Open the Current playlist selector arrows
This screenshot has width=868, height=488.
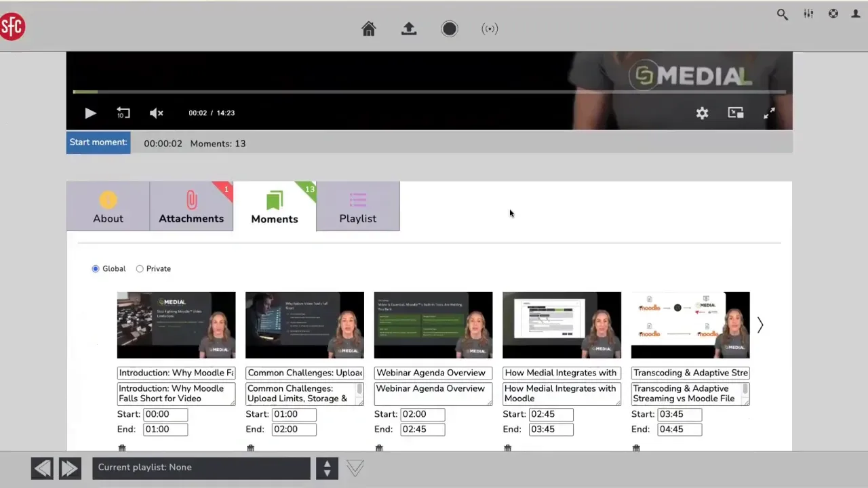pyautogui.click(x=327, y=468)
